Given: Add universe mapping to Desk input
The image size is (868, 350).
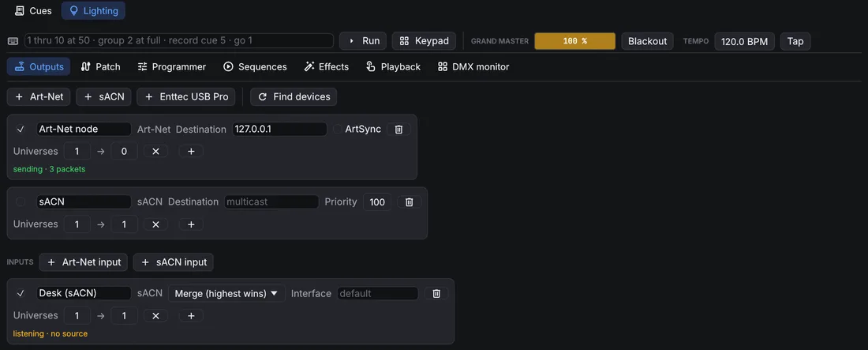Looking at the screenshot, I should coord(191,315).
